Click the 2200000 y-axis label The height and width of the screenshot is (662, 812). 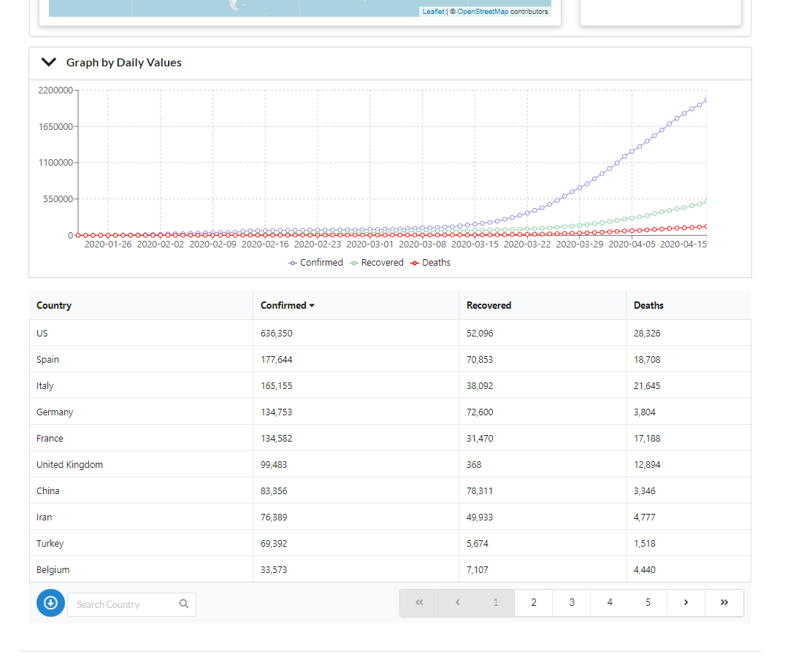click(55, 91)
